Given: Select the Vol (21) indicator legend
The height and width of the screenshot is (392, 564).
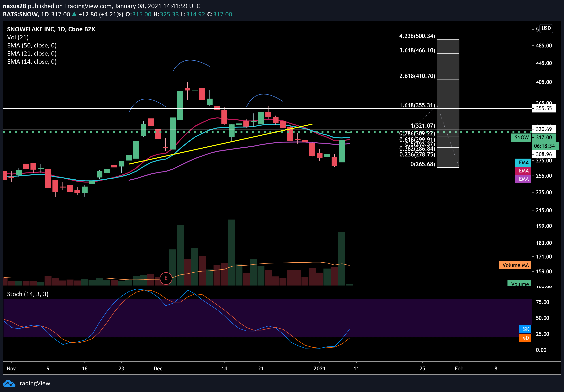Looking at the screenshot, I should pyautogui.click(x=18, y=37).
